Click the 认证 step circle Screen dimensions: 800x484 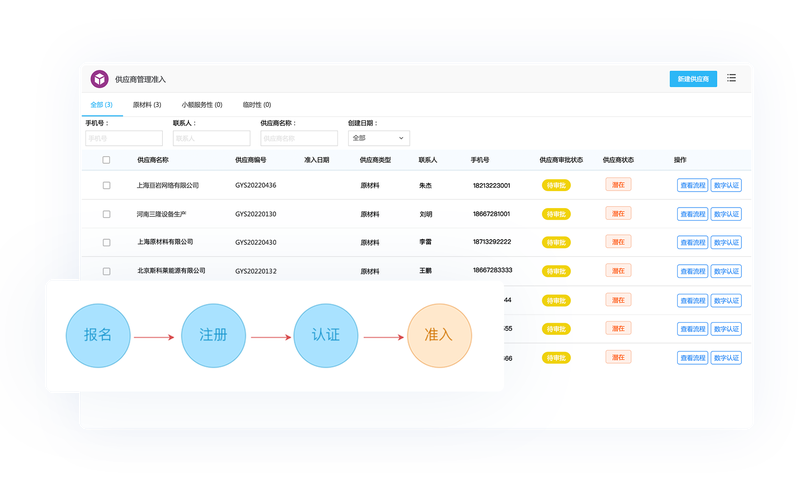click(326, 336)
